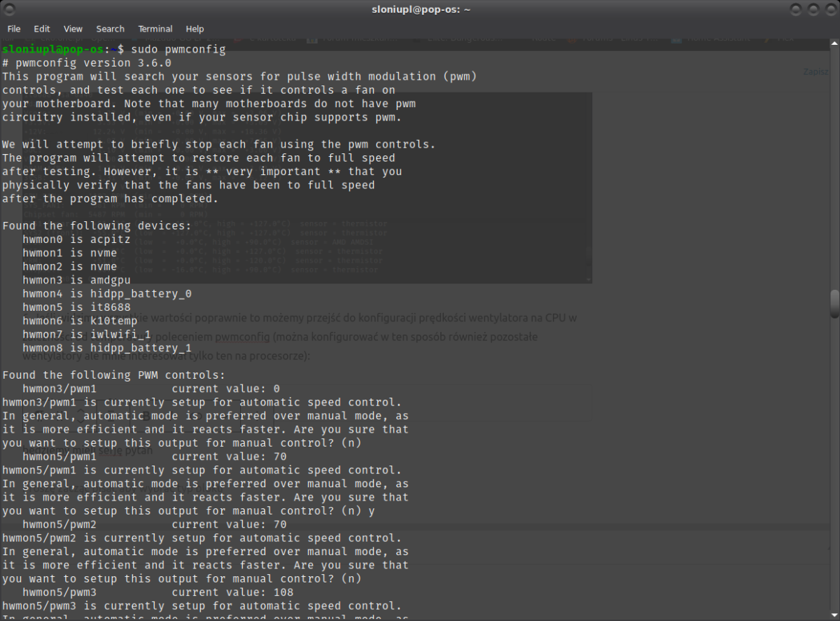Click the scrollbar track above the thumb
Viewport: 840px width, 621px height.
(x=834, y=175)
